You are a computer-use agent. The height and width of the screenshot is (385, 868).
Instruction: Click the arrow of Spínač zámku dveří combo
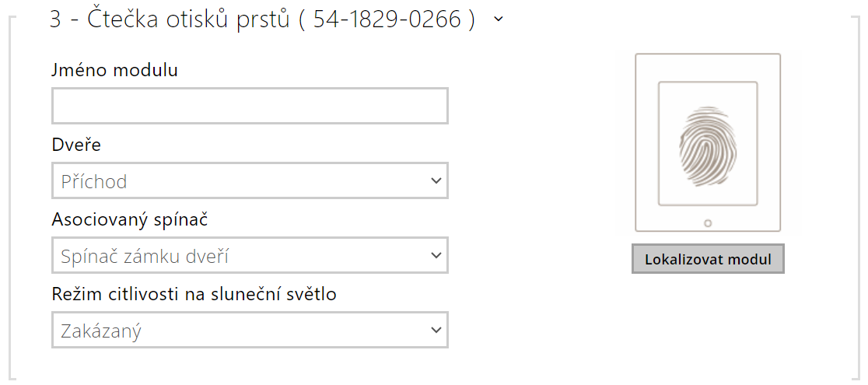[435, 256]
